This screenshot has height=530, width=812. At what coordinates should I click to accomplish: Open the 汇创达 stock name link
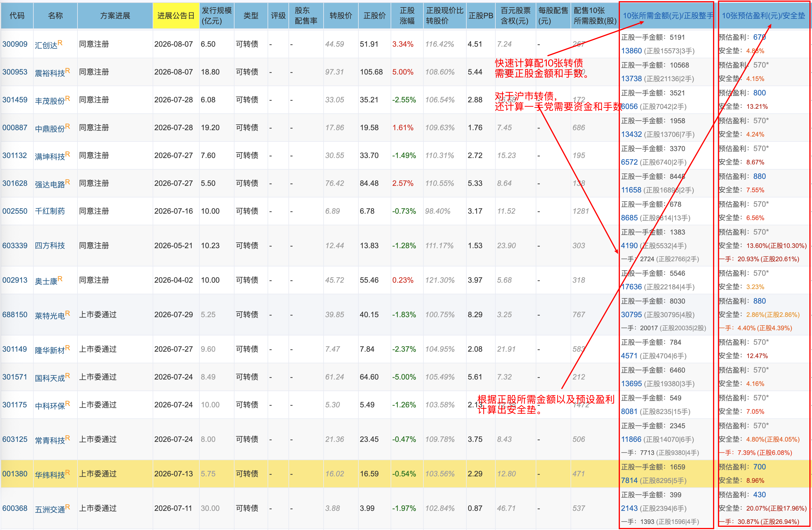[x=46, y=45]
